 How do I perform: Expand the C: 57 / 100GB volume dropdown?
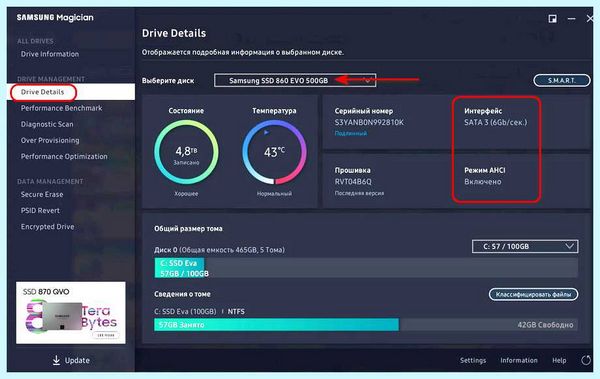(525, 247)
